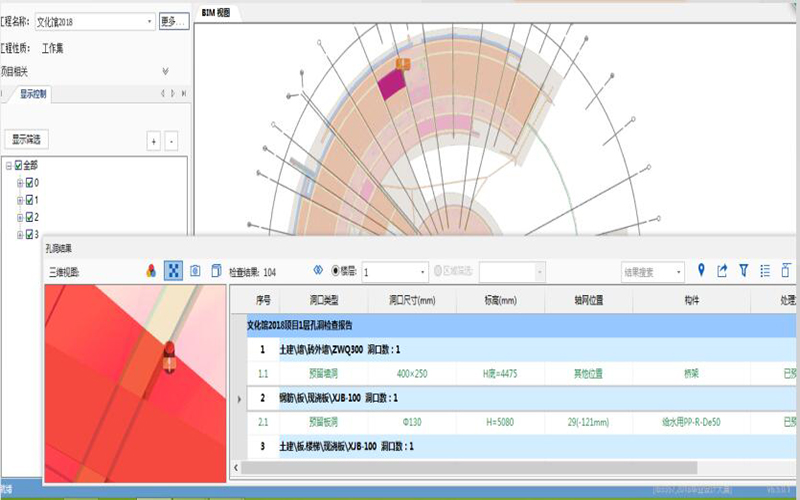The image size is (800, 500).
Task: Click the 显示筛选 button
Action: coord(27,139)
